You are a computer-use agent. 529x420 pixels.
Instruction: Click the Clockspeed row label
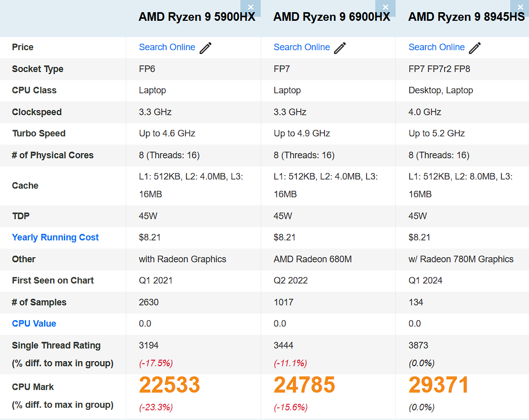point(37,112)
